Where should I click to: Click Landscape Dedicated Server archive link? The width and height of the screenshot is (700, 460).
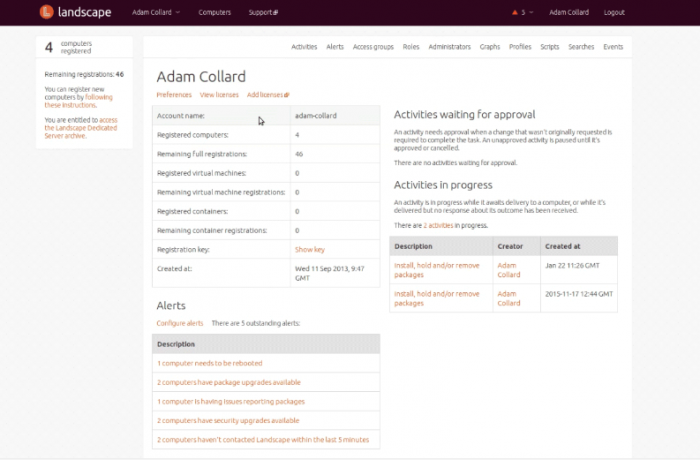(81, 128)
